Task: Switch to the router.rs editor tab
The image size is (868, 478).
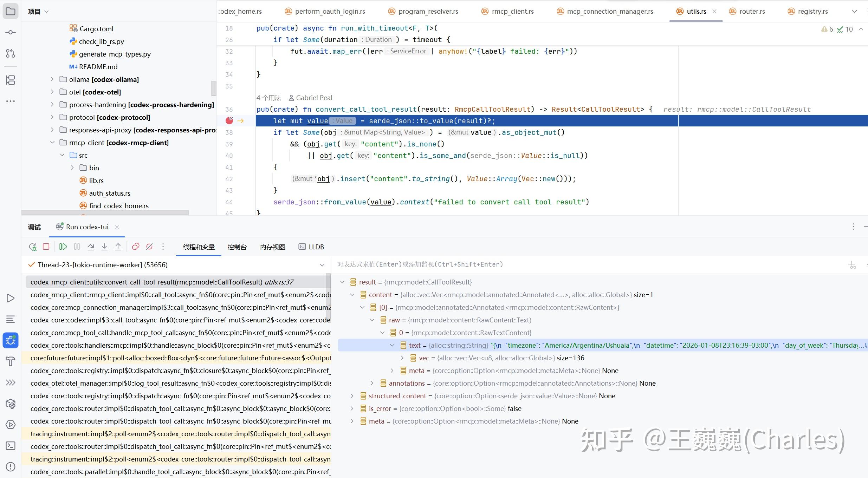Action: [x=747, y=11]
